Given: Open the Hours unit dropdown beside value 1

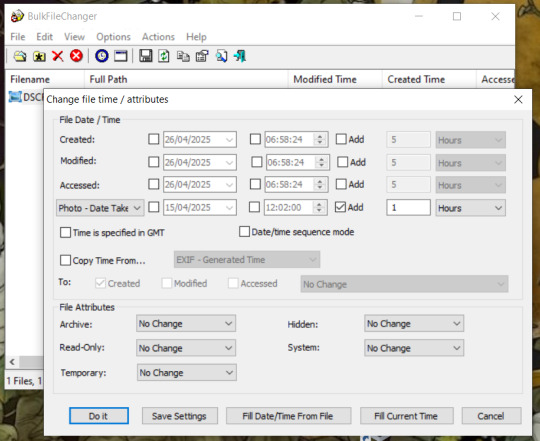Looking at the screenshot, I should 470,208.
